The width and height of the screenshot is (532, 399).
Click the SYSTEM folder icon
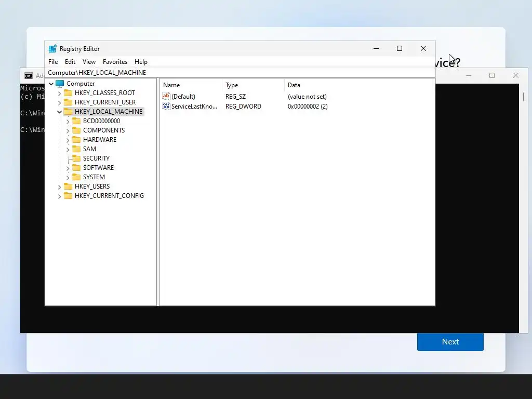(77, 177)
